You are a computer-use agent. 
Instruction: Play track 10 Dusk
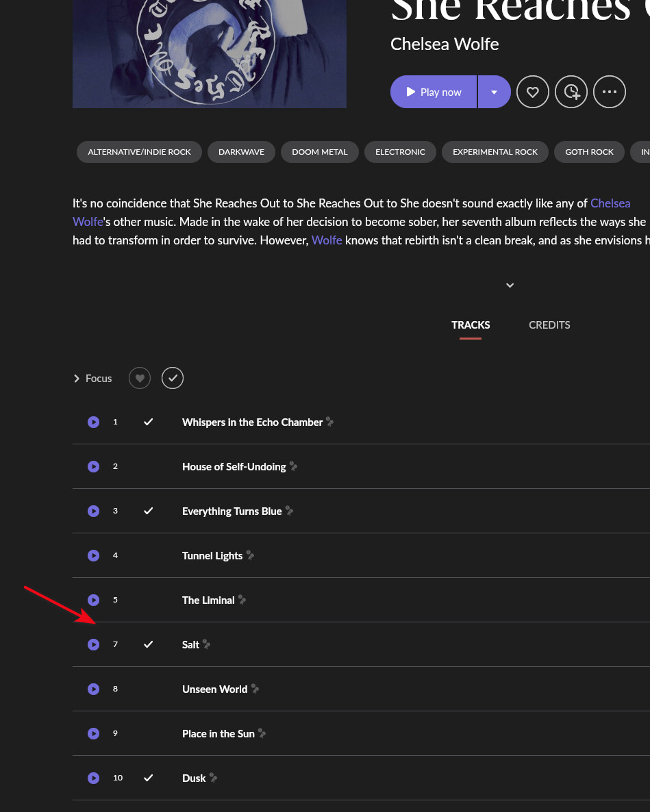point(93,778)
